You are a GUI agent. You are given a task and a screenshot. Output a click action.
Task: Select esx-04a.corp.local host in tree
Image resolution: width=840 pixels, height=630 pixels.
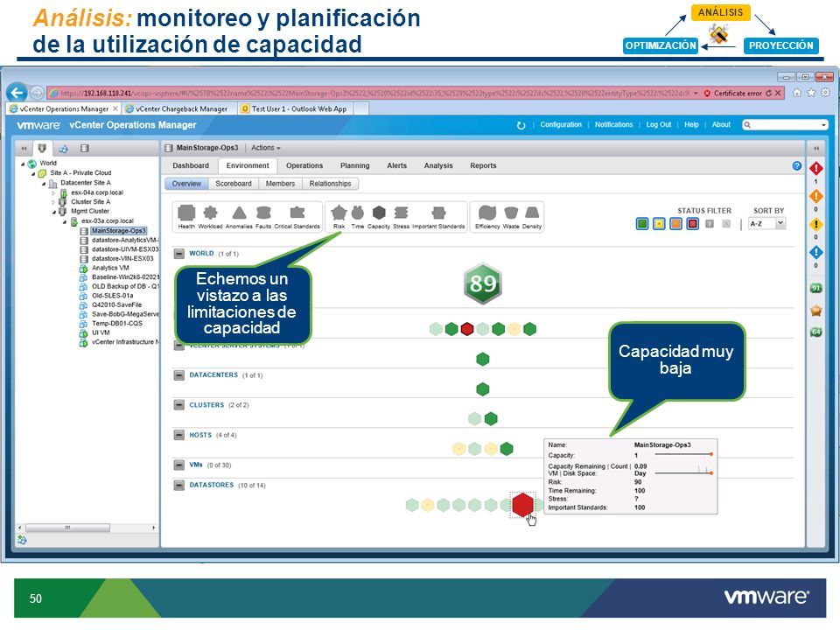pyautogui.click(x=97, y=192)
